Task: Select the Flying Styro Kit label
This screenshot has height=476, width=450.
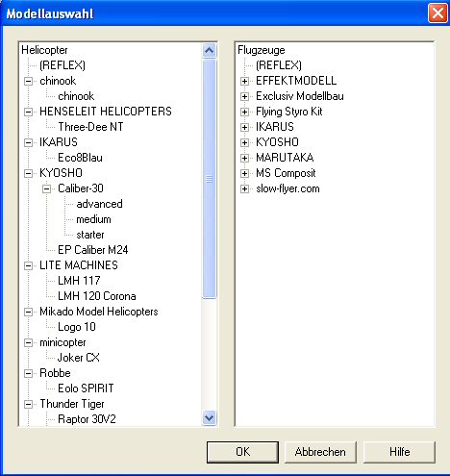Action: tap(289, 112)
